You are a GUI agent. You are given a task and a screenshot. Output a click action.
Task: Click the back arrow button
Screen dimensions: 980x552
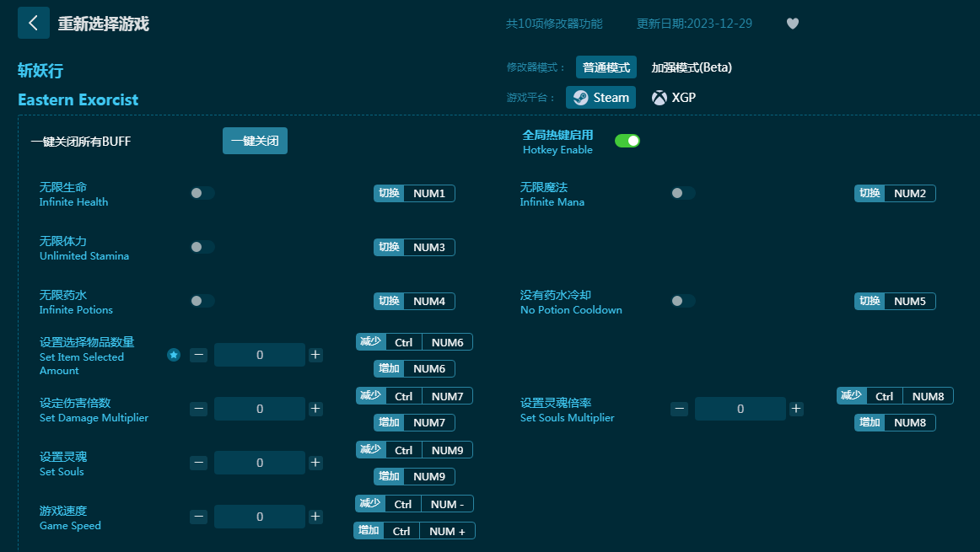[x=33, y=23]
